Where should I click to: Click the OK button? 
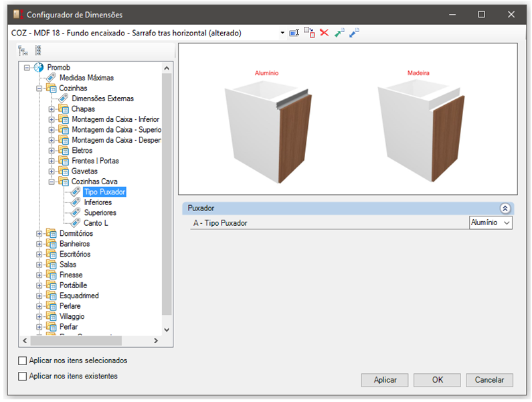pyautogui.click(x=437, y=380)
